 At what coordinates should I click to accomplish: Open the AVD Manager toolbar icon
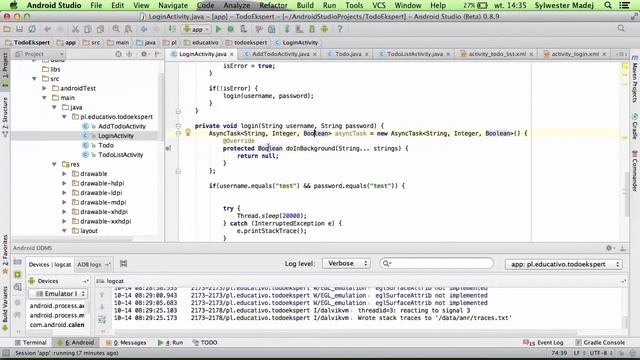pyautogui.click(x=299, y=29)
